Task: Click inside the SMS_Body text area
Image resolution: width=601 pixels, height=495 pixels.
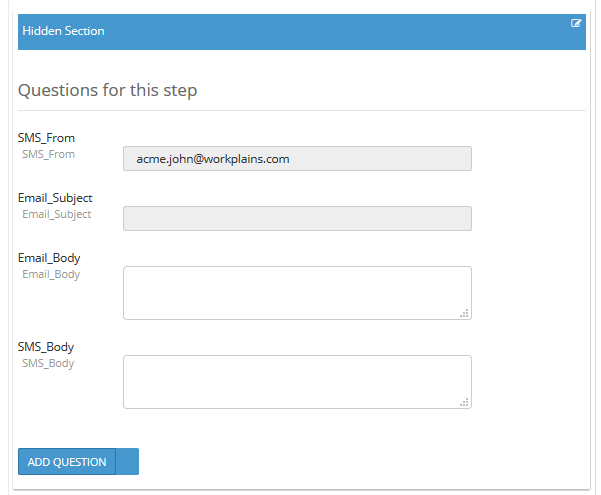Action: click(297, 382)
